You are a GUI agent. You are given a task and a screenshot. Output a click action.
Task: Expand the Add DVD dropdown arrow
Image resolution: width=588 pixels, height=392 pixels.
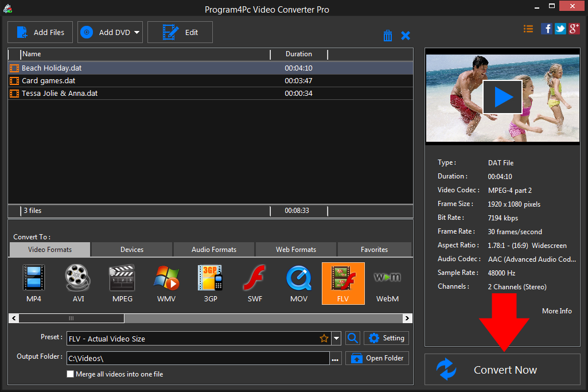tap(137, 33)
